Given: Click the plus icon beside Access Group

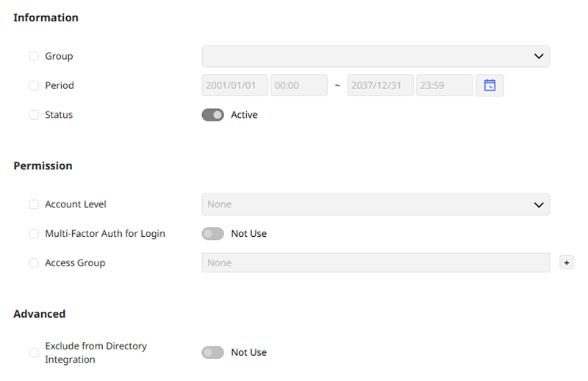Looking at the screenshot, I should point(566,263).
